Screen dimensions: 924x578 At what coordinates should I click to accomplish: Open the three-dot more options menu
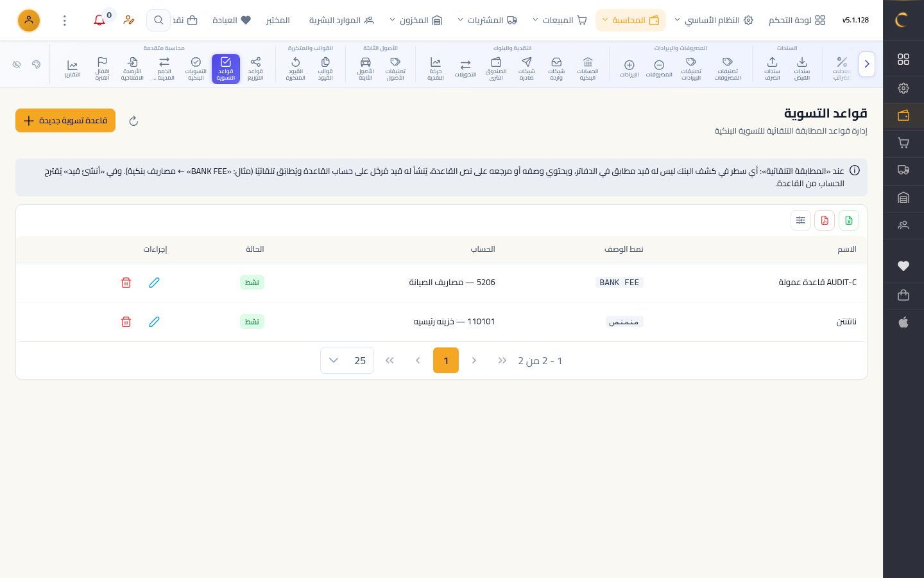pos(64,21)
